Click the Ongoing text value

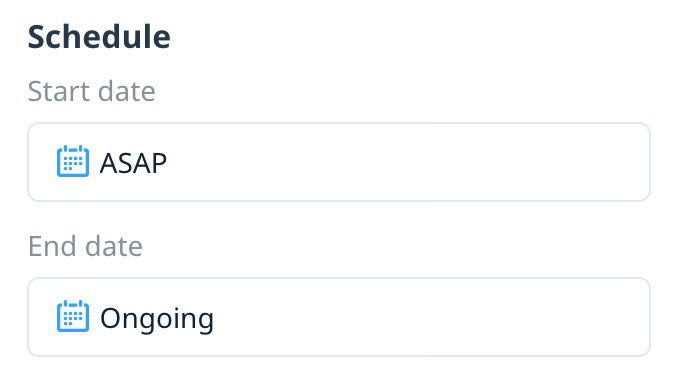point(157,319)
